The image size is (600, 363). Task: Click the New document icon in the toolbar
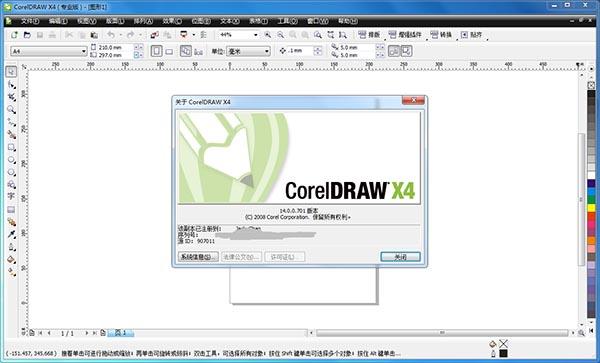point(15,35)
